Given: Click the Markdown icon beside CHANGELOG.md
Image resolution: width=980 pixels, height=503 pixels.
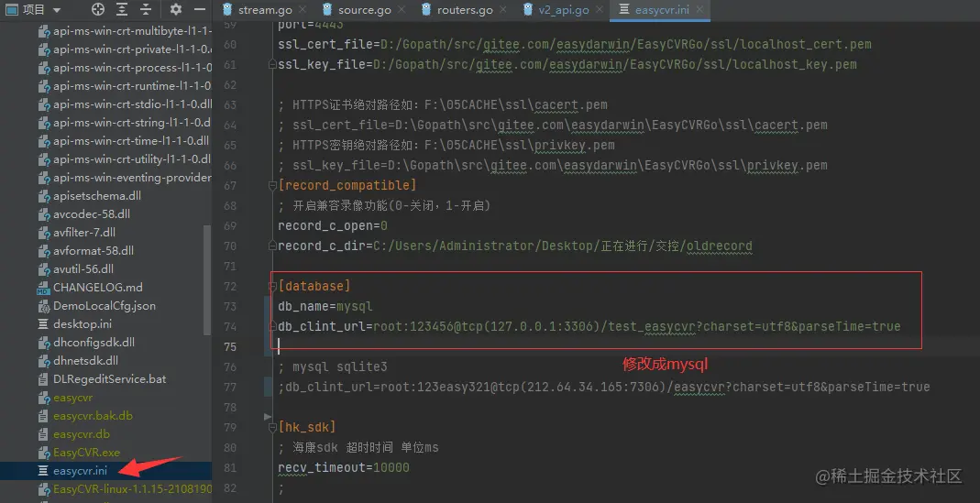Looking at the screenshot, I should point(43,288).
